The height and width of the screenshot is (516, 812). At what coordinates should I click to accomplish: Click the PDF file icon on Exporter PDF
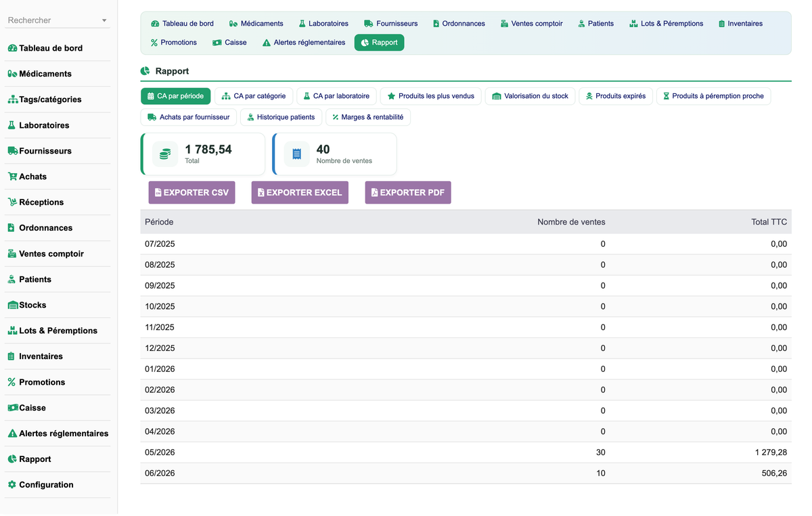(374, 193)
